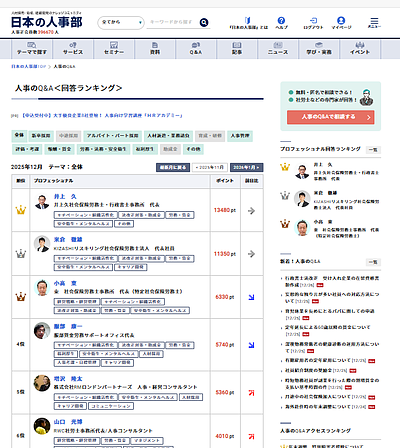Open the ニュース nav tab

(278, 49)
